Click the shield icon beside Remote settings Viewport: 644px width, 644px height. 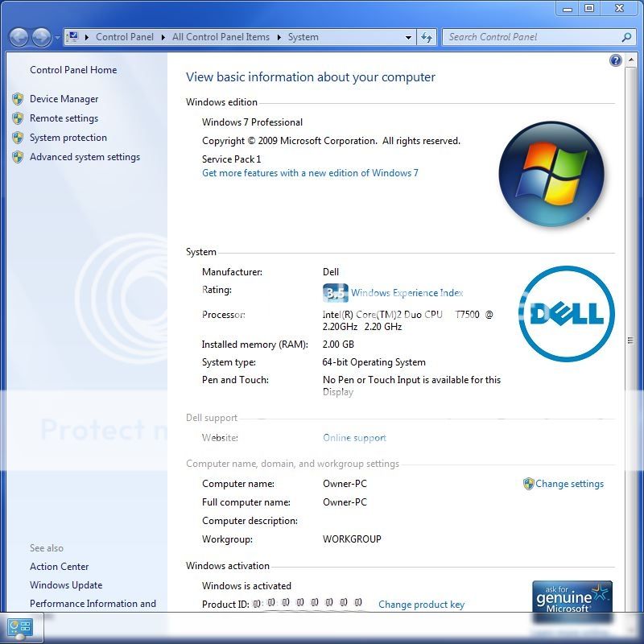pyautogui.click(x=18, y=118)
